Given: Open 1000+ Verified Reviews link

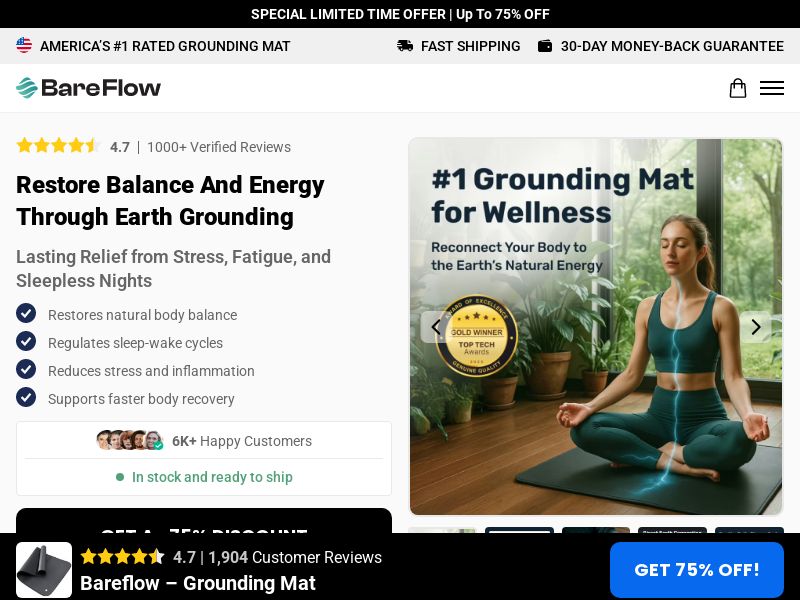Looking at the screenshot, I should pos(219,147).
